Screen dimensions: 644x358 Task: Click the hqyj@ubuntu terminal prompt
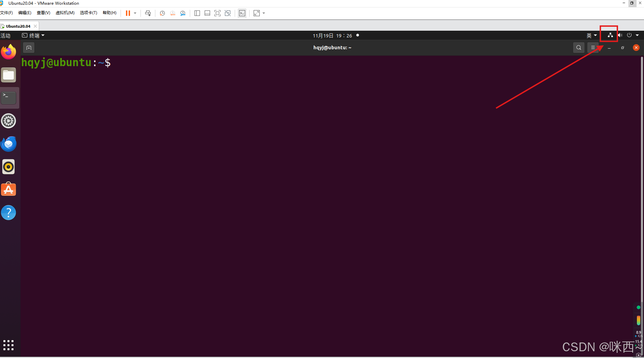[x=66, y=63]
